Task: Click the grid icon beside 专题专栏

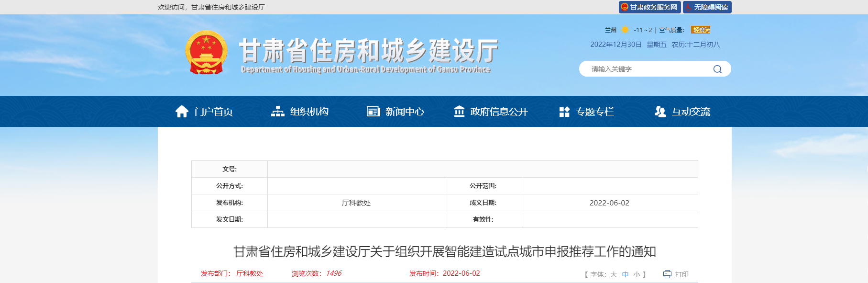Action: pos(564,112)
